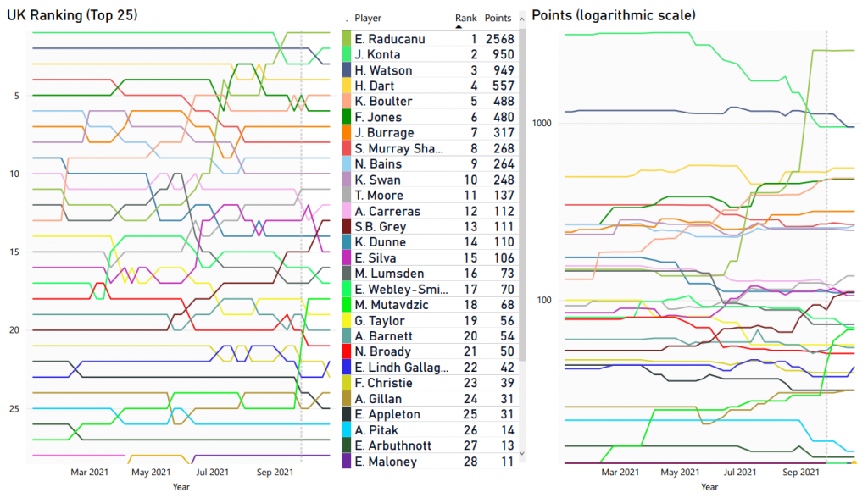Click the Rank column sort arrow
This screenshot has width=868, height=498.
[459, 26]
